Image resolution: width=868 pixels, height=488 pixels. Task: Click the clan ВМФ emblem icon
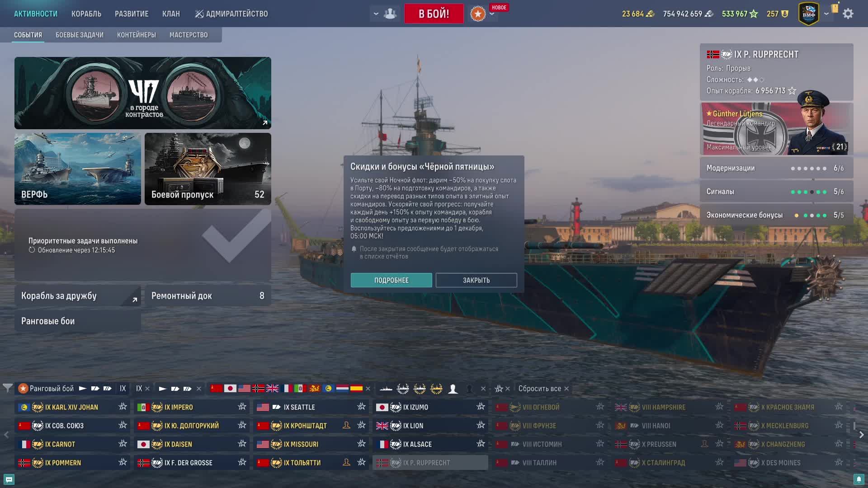pyautogui.click(x=809, y=14)
